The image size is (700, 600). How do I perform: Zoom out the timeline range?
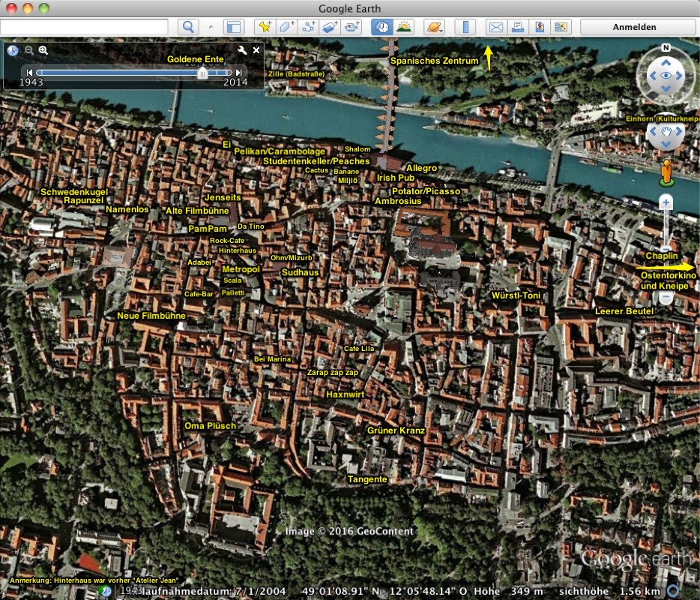click(29, 50)
